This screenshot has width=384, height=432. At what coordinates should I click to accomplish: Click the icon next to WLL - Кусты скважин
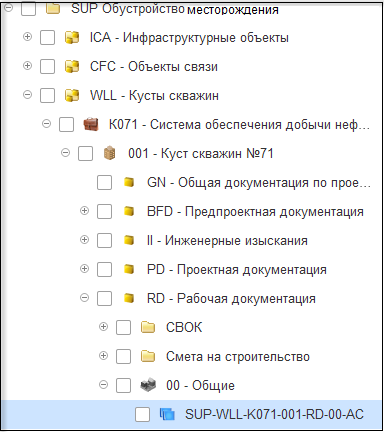tap(72, 95)
